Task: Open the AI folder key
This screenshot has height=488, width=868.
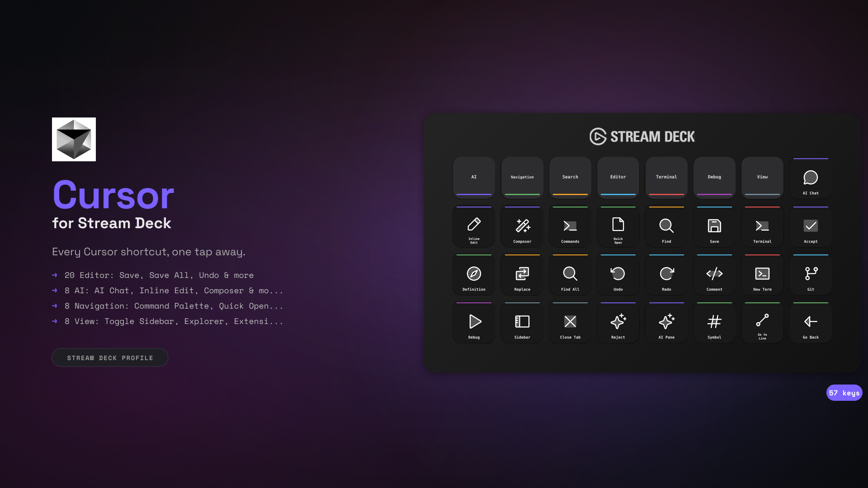Action: (x=474, y=177)
